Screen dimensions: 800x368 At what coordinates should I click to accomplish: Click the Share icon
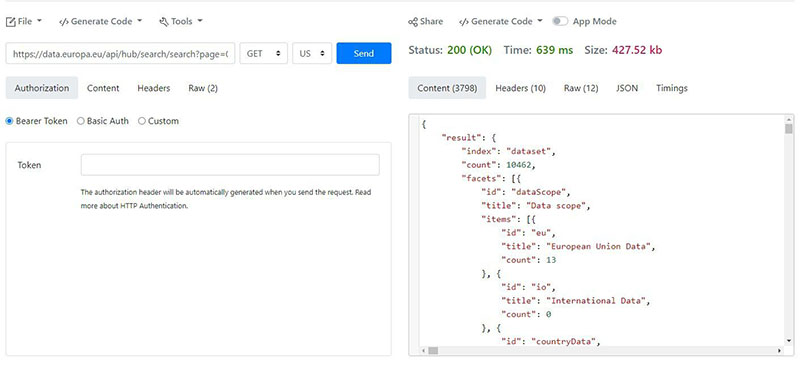(413, 22)
